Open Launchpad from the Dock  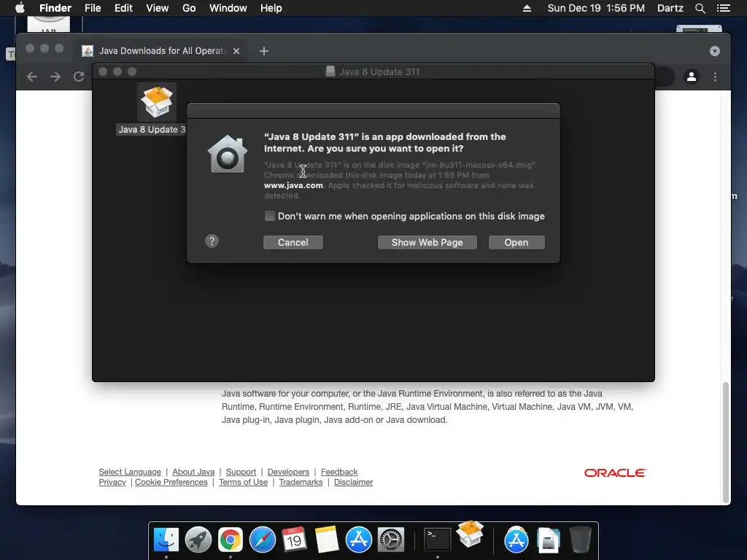198,540
